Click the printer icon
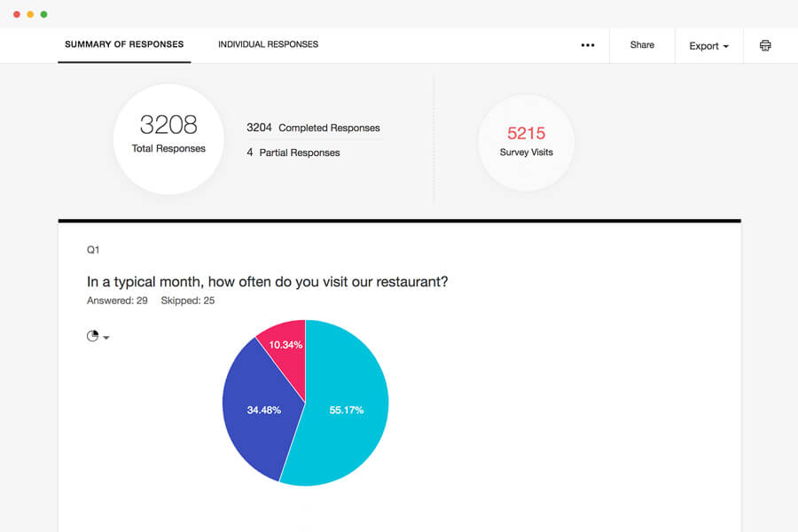 click(x=765, y=45)
